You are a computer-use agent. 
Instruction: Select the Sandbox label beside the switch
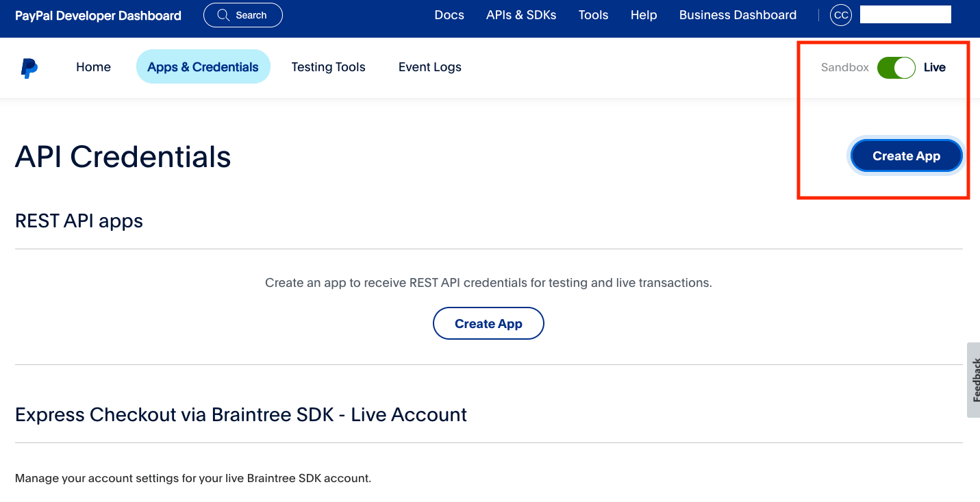point(844,68)
